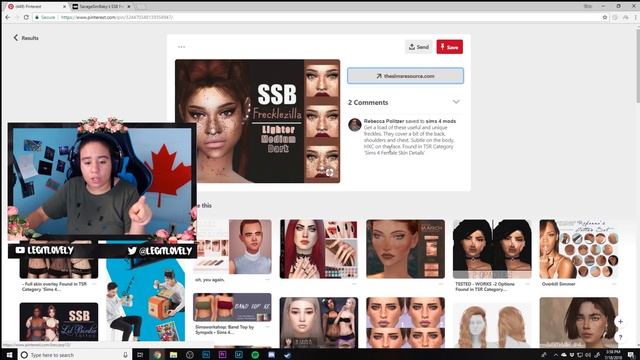Viewport: 640px width, 360px height.
Task: Open options dots for 'oh, you again.' pin
Action: click(x=267, y=280)
